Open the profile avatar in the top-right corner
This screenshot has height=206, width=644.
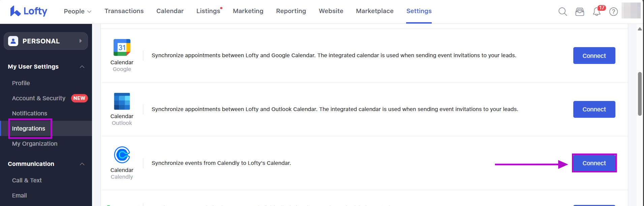tap(632, 11)
